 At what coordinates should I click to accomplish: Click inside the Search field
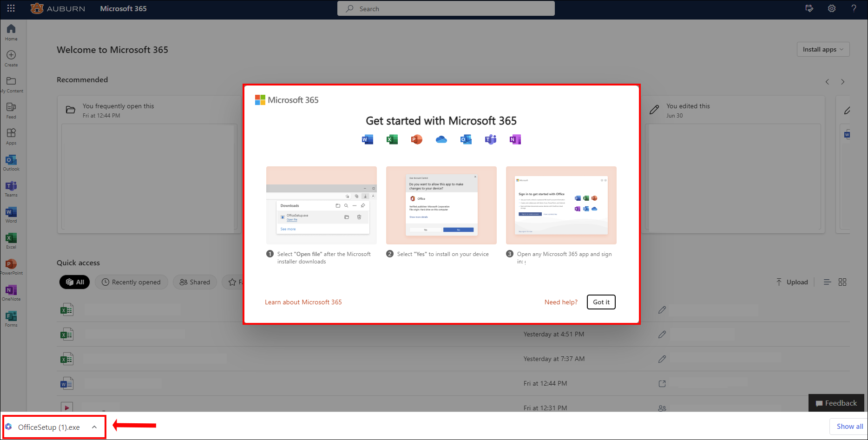tap(445, 8)
